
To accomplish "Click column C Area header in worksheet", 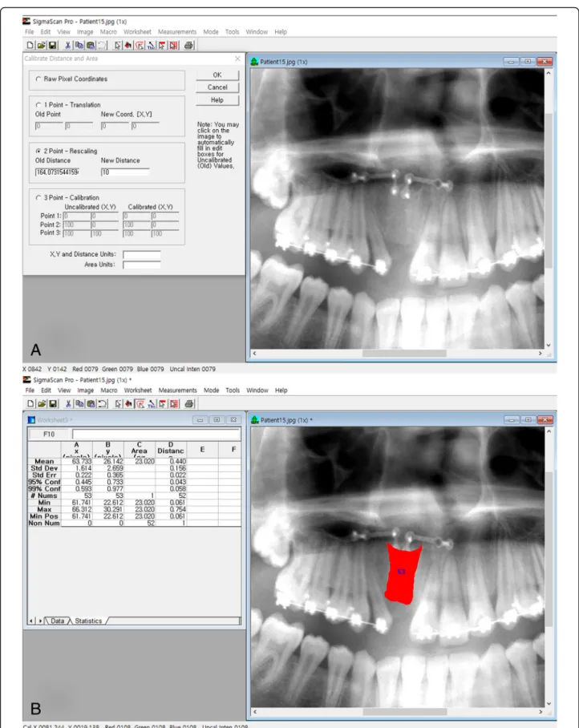I will click(x=140, y=451).
